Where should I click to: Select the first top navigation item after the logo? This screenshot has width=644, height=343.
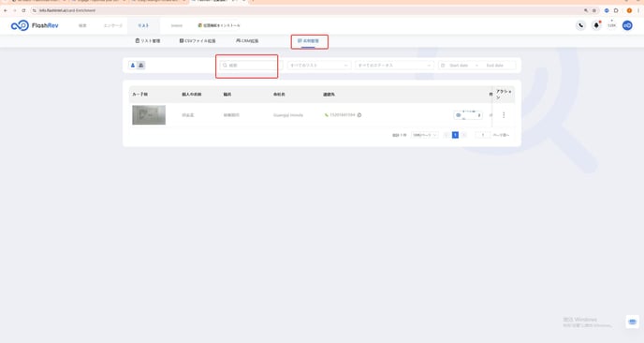82,25
